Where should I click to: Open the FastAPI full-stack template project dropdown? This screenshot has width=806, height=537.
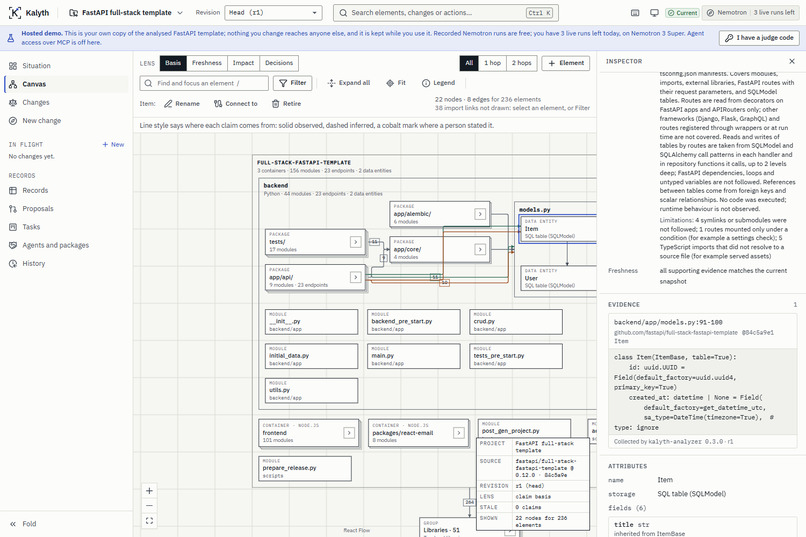point(126,13)
